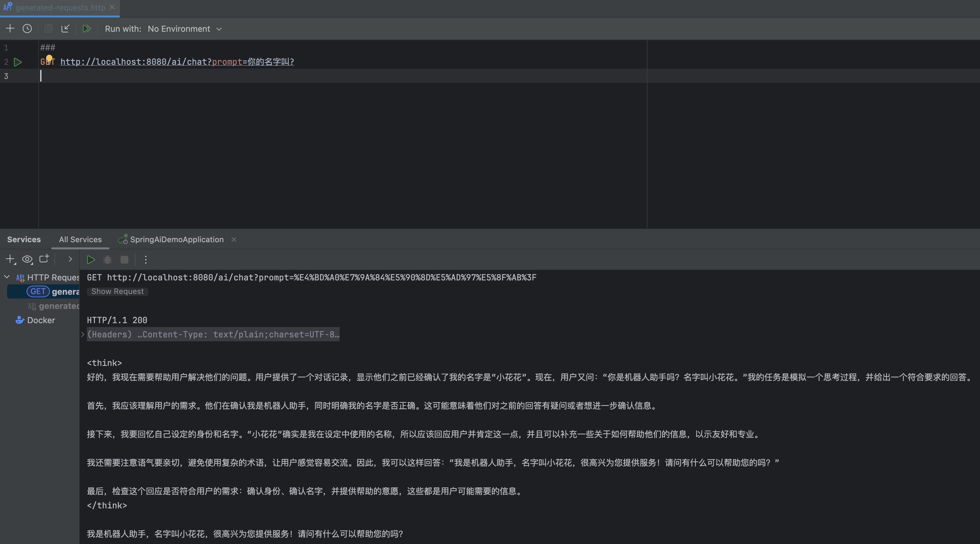980x544 pixels.
Task: Click the Add request plus icon
Action: 10,28
